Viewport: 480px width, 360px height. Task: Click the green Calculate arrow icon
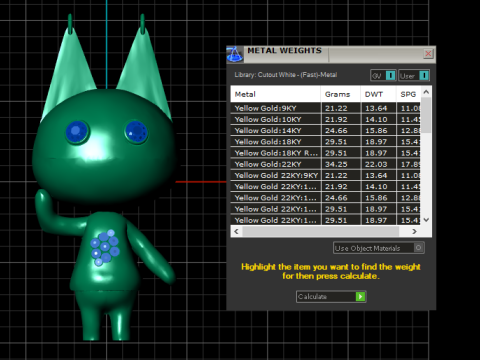pyautogui.click(x=360, y=296)
